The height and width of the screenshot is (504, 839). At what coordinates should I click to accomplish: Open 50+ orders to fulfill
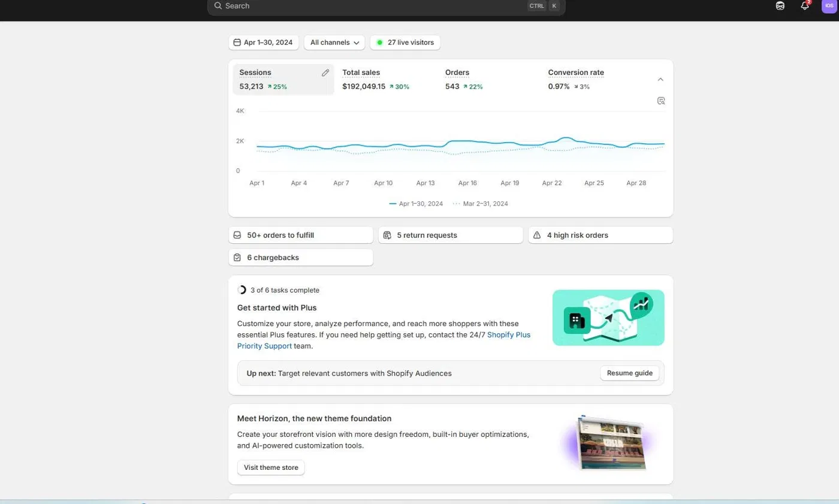pyautogui.click(x=301, y=235)
